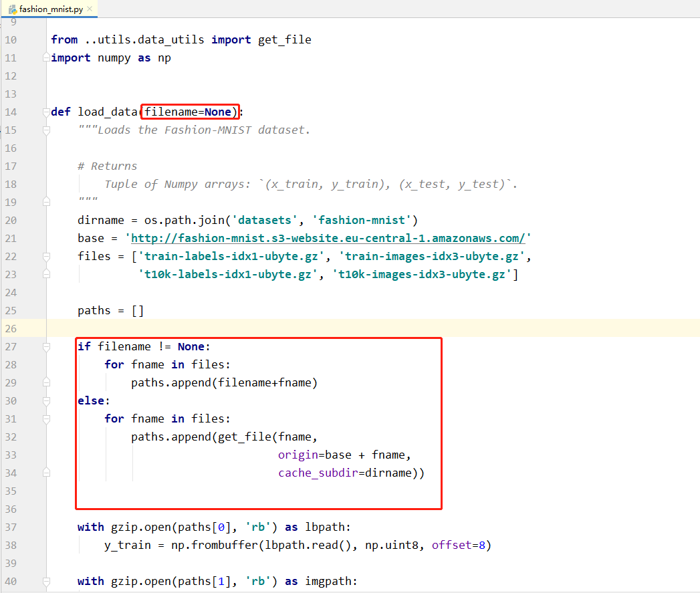Close the fashion_mnist.py tab
The width and height of the screenshot is (700, 593).
tap(90, 9)
